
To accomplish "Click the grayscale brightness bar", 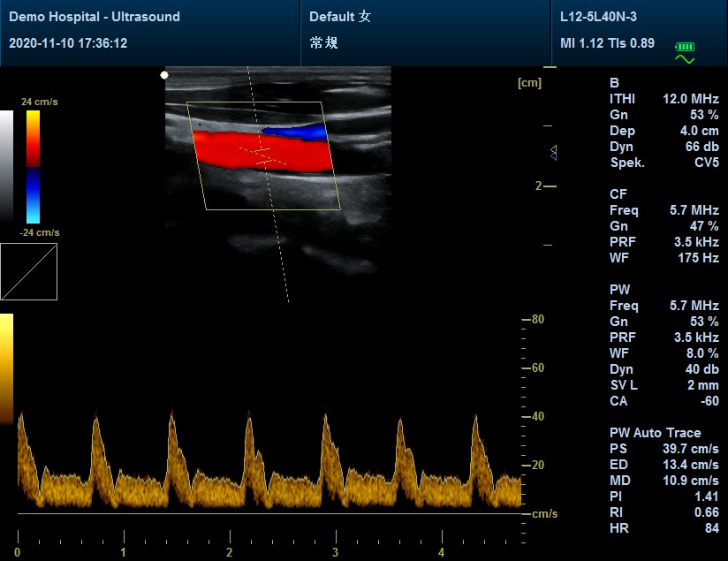I will click(x=6, y=166).
